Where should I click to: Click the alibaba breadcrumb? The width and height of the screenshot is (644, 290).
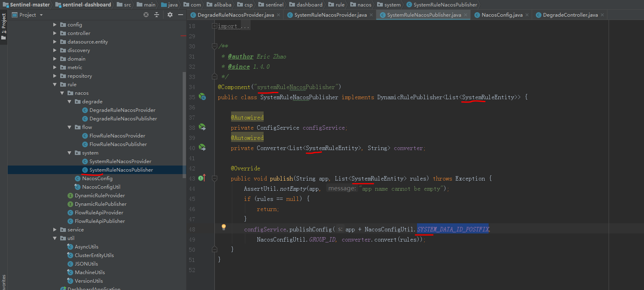pyautogui.click(x=219, y=5)
